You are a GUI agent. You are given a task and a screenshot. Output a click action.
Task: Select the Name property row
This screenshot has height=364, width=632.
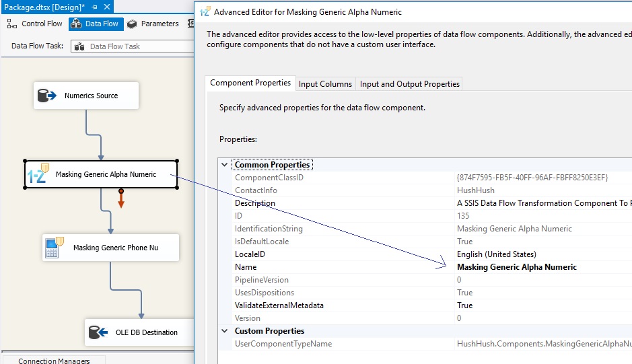coord(431,267)
